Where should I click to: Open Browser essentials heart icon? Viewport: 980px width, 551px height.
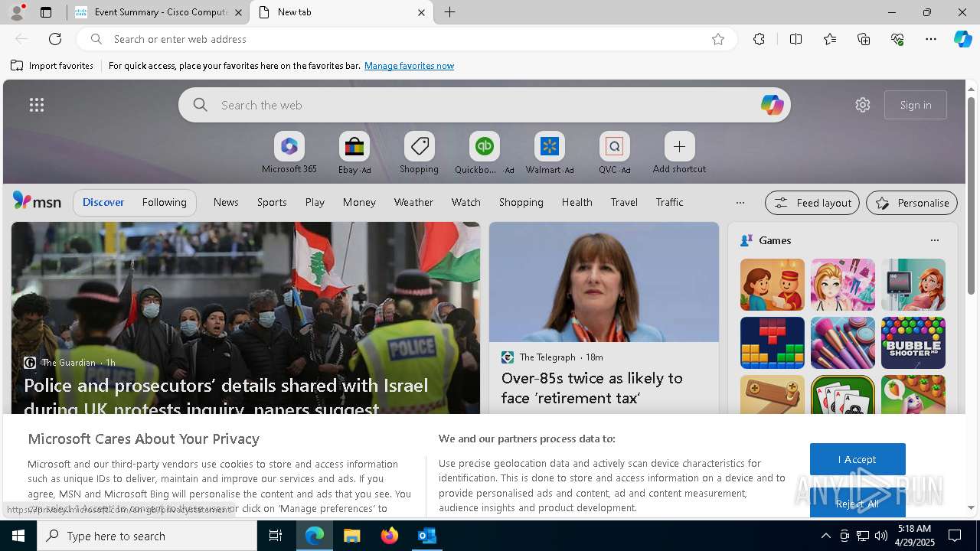(897, 39)
